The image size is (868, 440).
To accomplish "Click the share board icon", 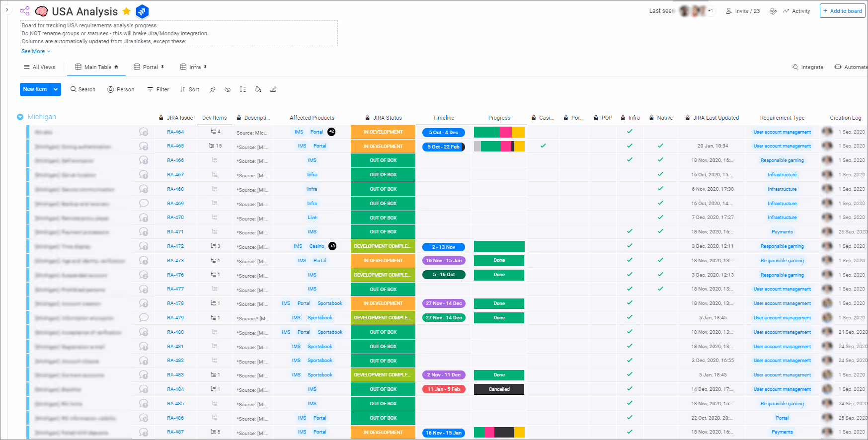I will [24, 11].
